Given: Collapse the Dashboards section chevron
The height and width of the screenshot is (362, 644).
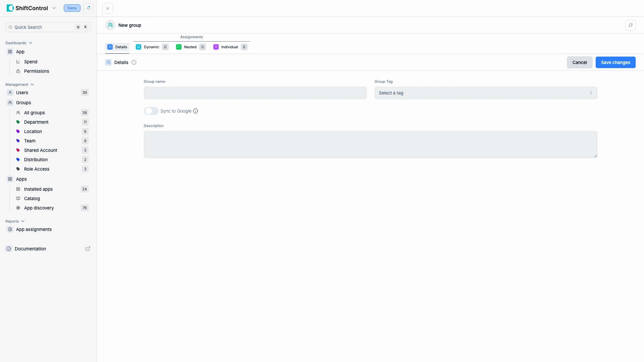Looking at the screenshot, I should [31, 43].
